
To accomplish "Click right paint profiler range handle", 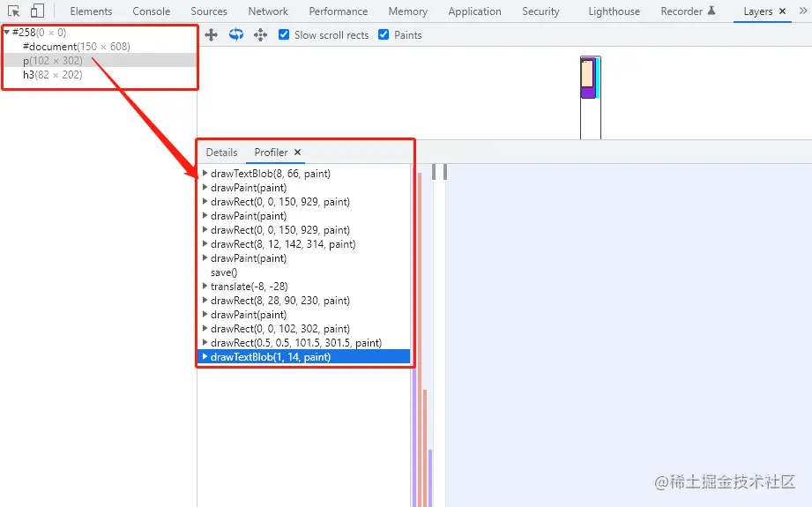I will point(445,171).
